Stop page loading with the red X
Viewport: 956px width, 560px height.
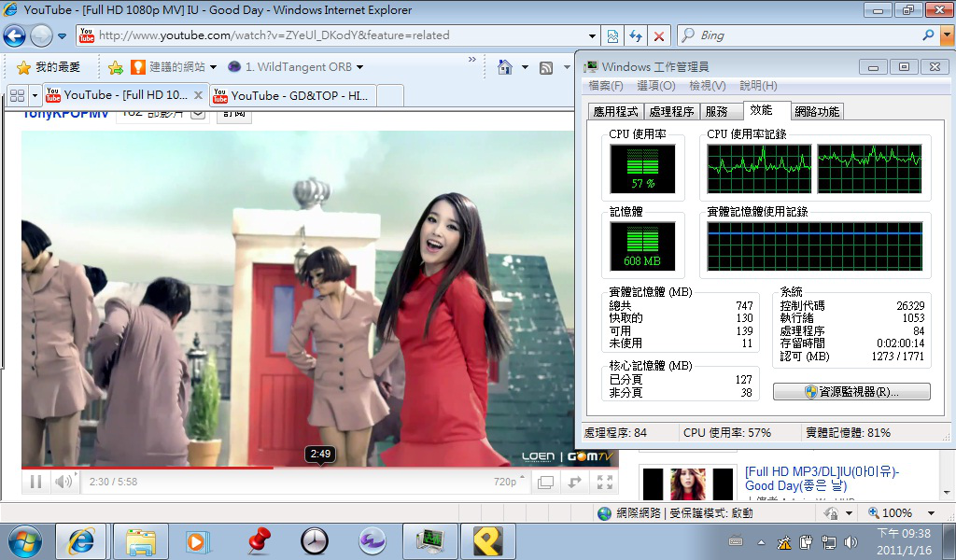(x=659, y=36)
